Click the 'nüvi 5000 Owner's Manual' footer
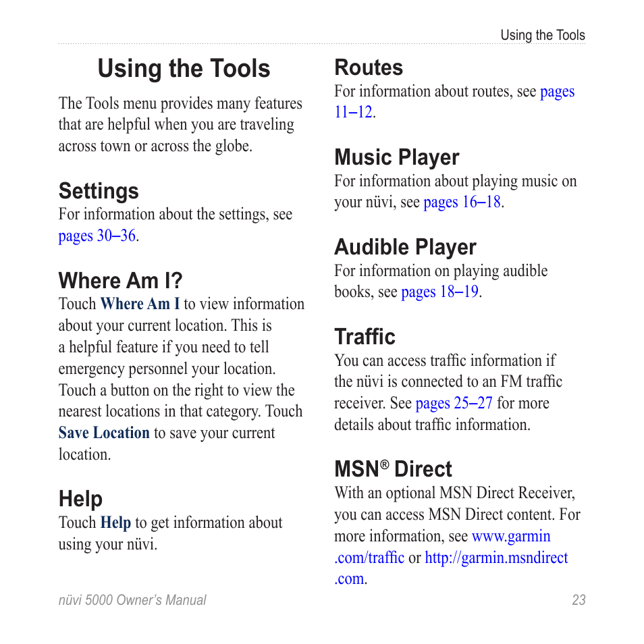Image resolution: width=644 pixels, height=644 pixels. (132, 600)
